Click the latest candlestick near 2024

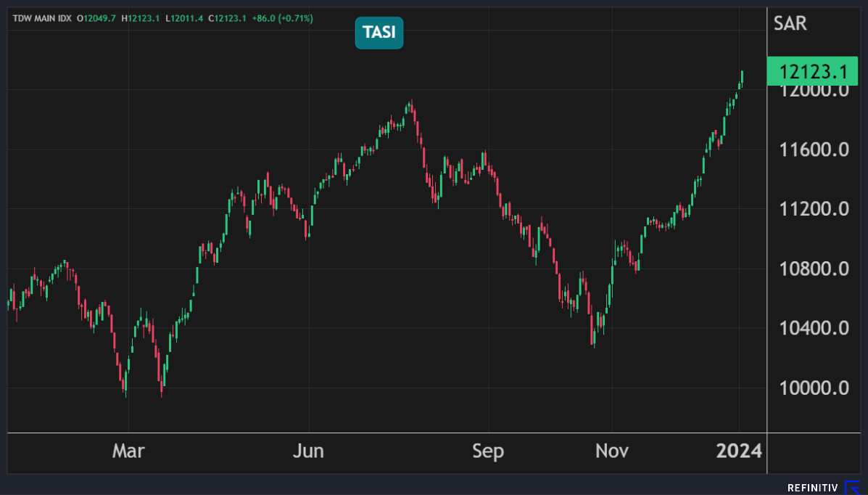click(x=742, y=78)
